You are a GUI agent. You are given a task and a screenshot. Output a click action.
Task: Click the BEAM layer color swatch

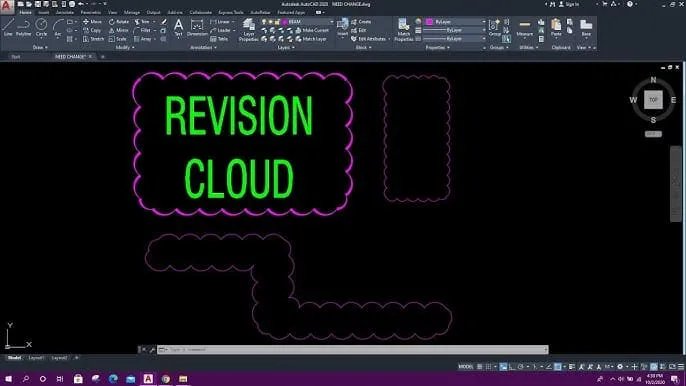[284, 21]
